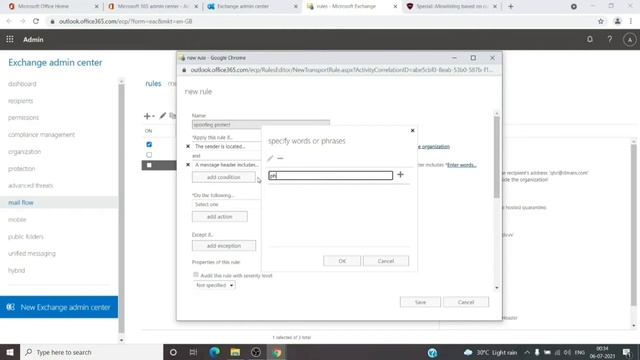640x360 pixels.
Task: Select the rules tab
Action: pyautogui.click(x=153, y=83)
